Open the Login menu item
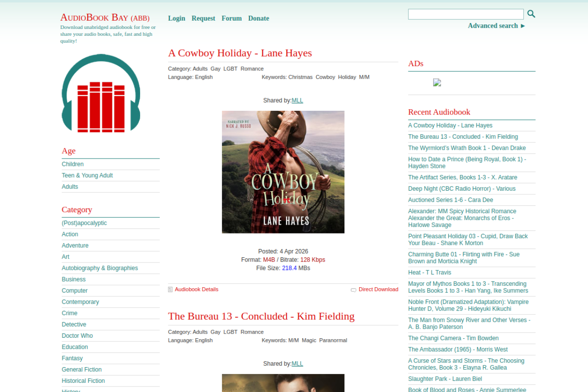Viewport: 588px width, 392px height. [x=176, y=18]
